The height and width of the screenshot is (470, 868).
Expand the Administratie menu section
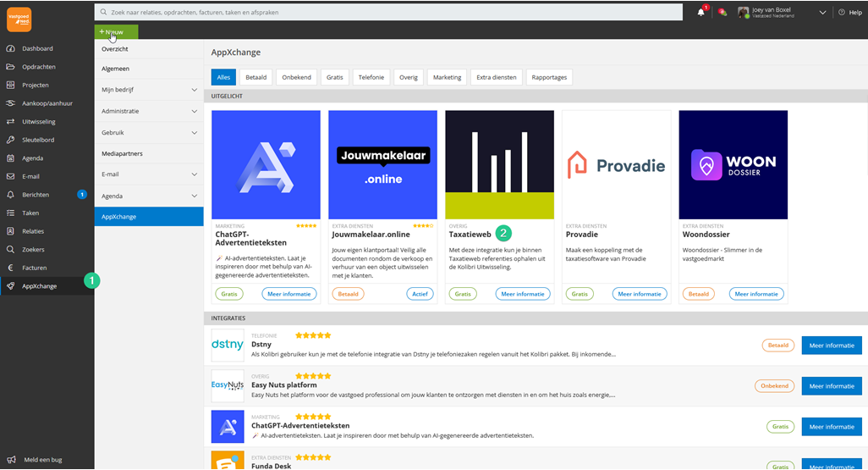tap(194, 111)
